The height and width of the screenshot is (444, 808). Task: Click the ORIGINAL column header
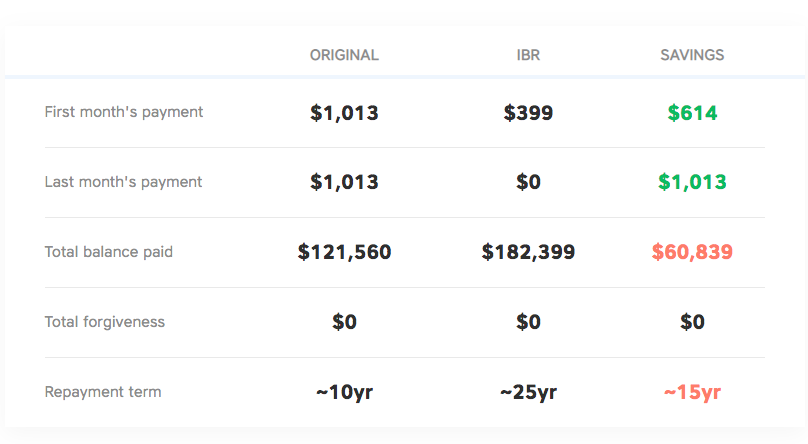point(344,55)
